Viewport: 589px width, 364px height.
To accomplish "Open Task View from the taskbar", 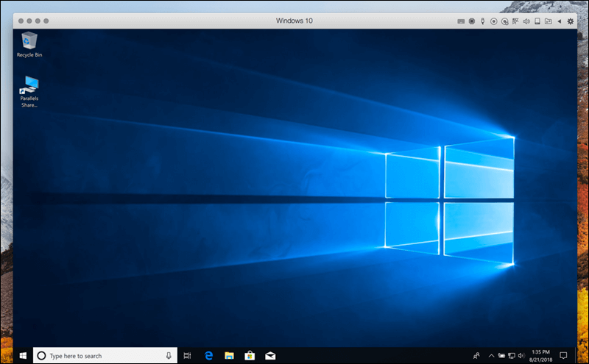I will click(187, 355).
